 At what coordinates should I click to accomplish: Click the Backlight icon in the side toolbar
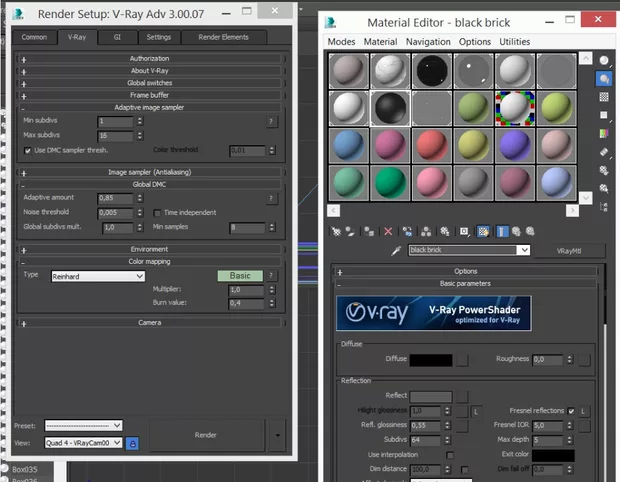[x=604, y=79]
